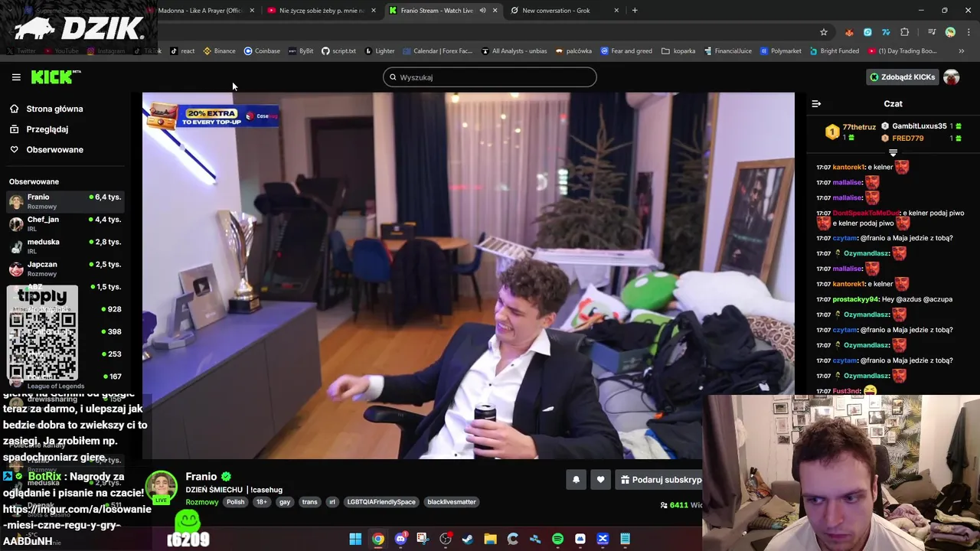Open the Windows Start button
This screenshot has width=980, height=551.
click(355, 539)
